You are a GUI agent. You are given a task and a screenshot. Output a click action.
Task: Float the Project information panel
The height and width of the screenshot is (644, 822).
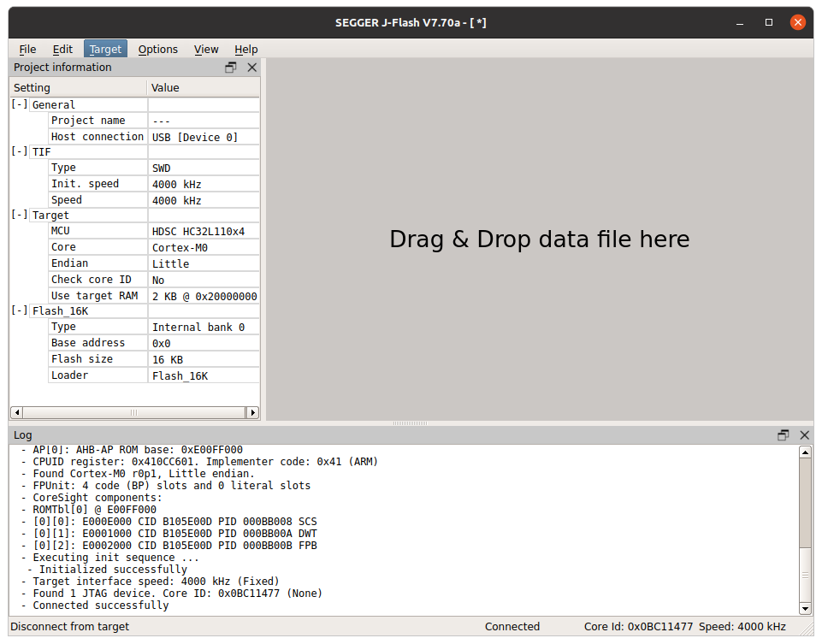231,68
